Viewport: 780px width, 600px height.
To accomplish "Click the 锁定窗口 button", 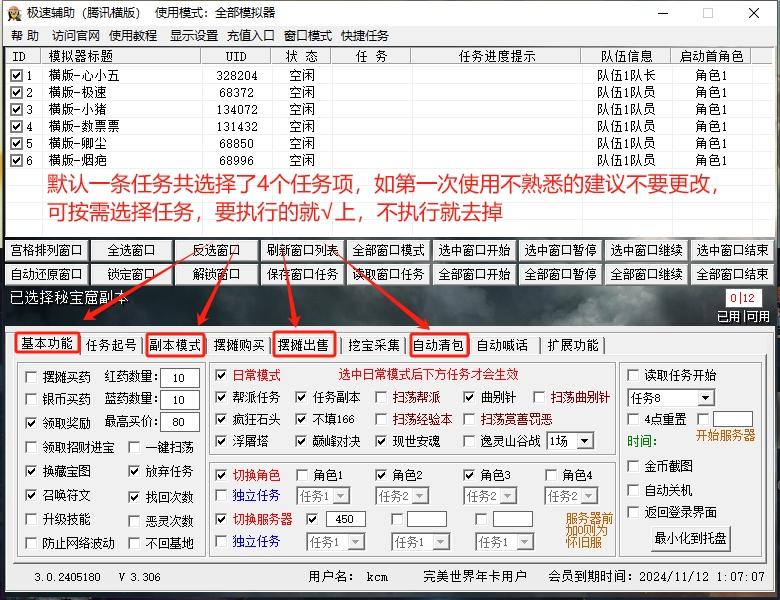I will click(131, 274).
